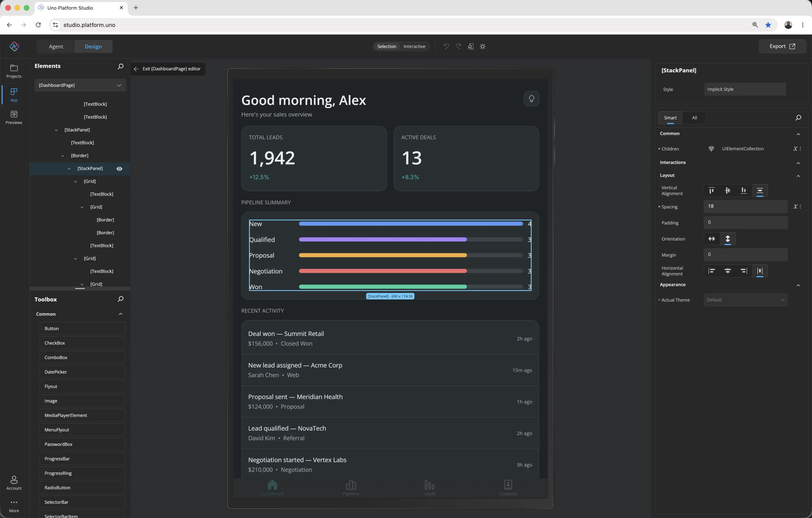Set Orientation to Horizontal
This screenshot has width=812, height=518.
click(712, 239)
